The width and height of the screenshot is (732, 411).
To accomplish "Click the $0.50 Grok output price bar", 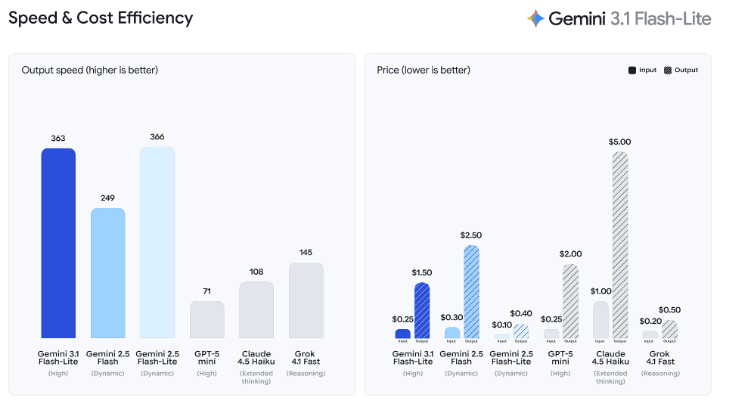I will point(669,330).
